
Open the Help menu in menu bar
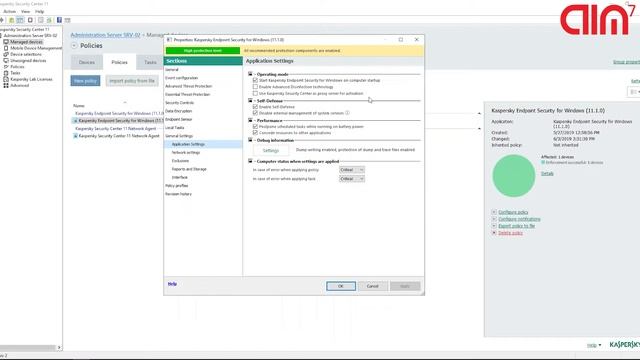point(40,11)
